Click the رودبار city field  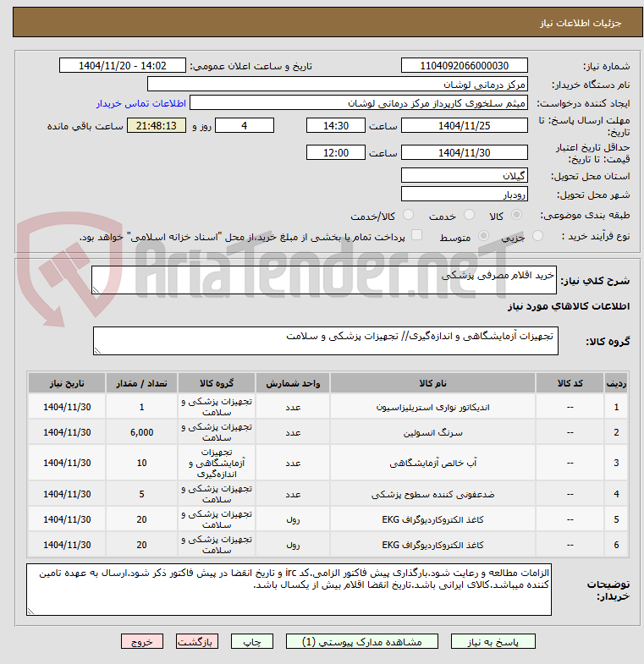pos(465,195)
